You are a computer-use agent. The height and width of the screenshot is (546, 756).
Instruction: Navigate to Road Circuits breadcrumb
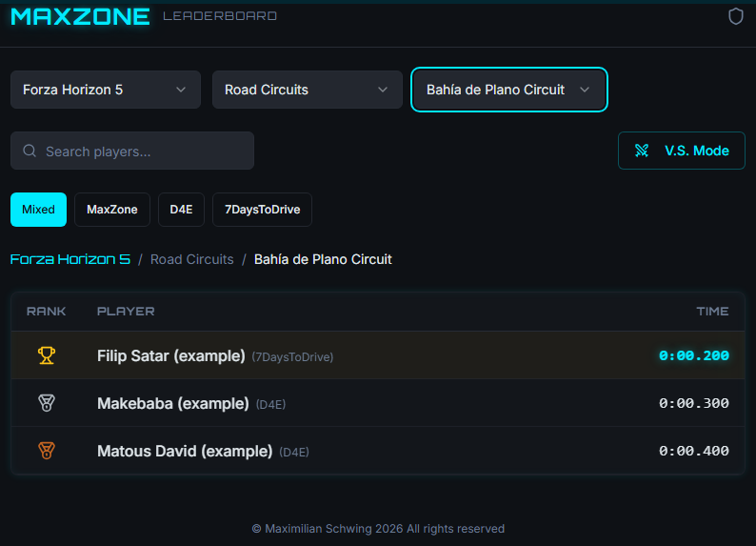[x=191, y=259]
